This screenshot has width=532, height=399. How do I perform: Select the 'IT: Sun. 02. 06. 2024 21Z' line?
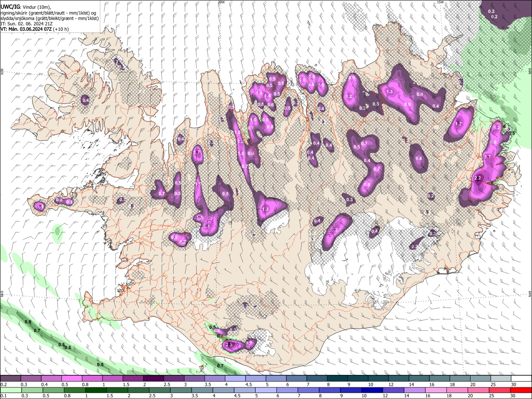(x=26, y=24)
